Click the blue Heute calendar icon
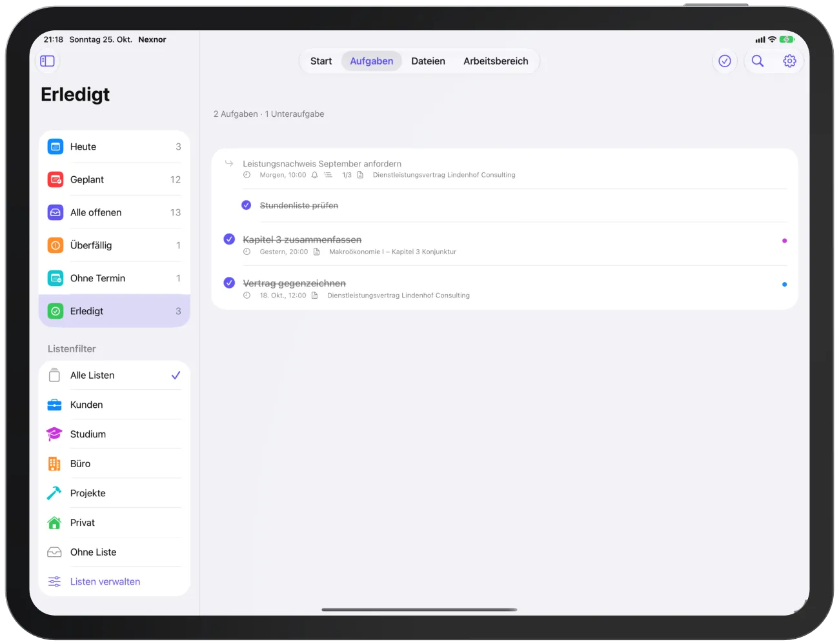Viewport: 839px width, 644px height. pos(56,147)
